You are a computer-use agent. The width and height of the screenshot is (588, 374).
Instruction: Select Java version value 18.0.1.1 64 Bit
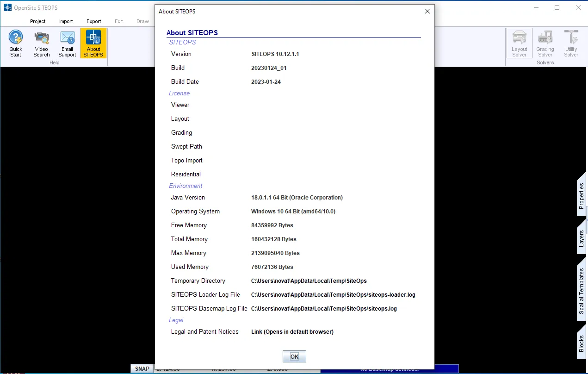tap(297, 198)
